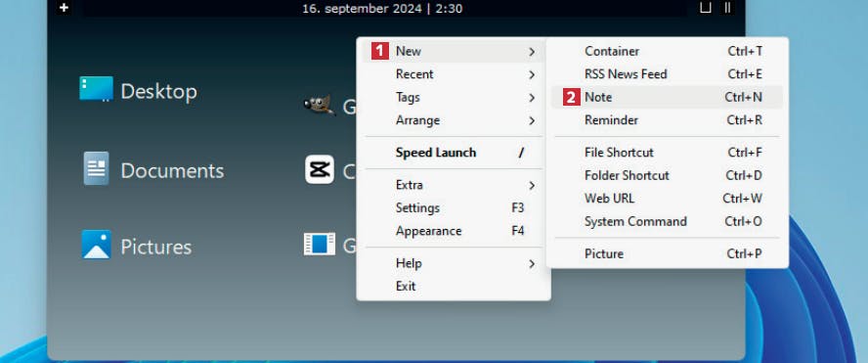Viewport: 868px width, 363px height.
Task: Add a new Picture
Action: pyautogui.click(x=667, y=253)
